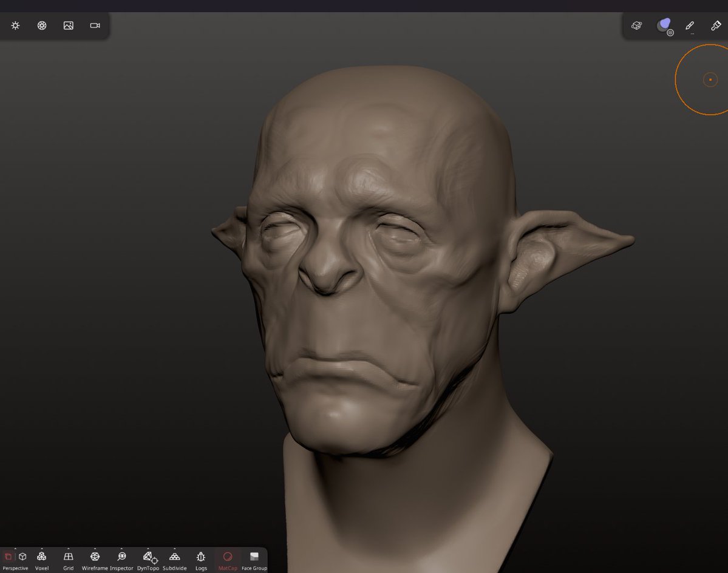Open the camera settings icon
This screenshot has height=573, width=728.
click(95, 25)
